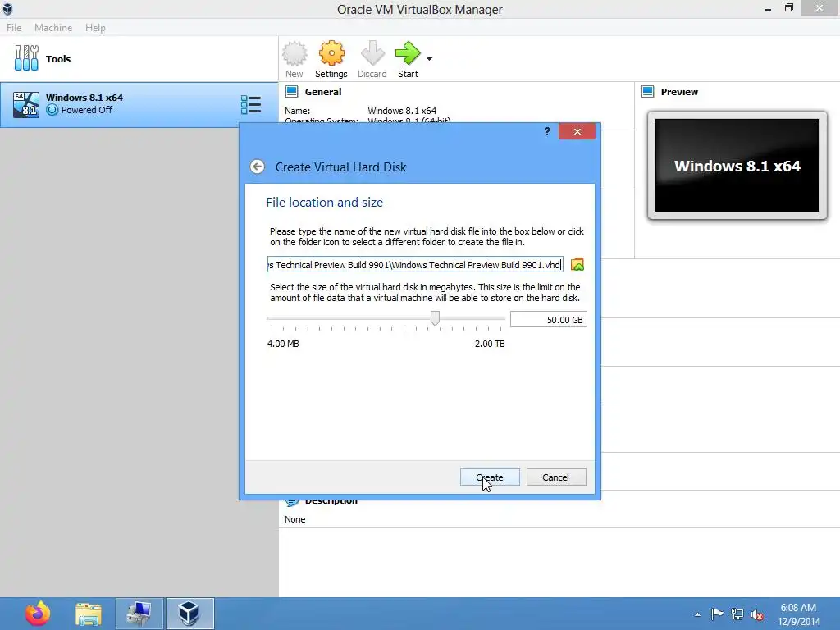Screen dimensions: 840x630
Task: Click the muted volume tray icon
Action: [757, 614]
